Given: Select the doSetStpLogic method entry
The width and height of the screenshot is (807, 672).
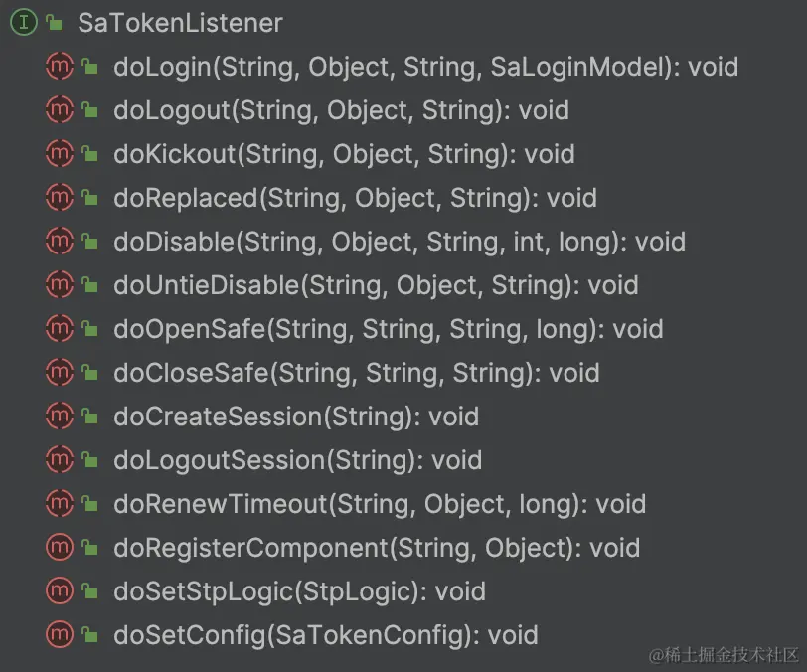Looking at the screenshot, I should coord(299,591).
